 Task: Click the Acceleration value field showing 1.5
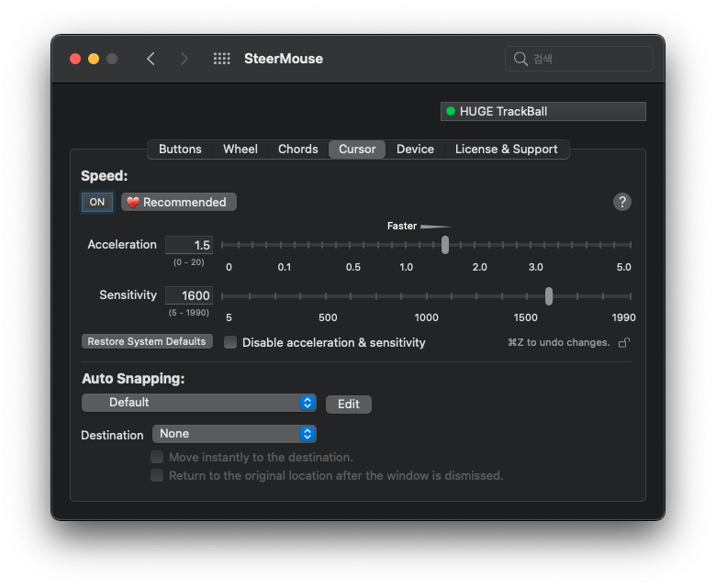coord(189,245)
